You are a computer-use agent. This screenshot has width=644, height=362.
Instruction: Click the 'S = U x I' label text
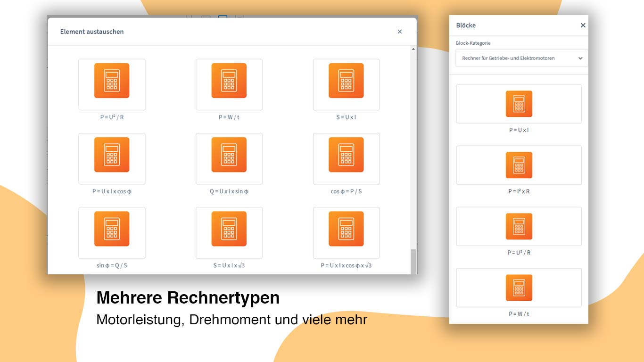pyautogui.click(x=346, y=117)
